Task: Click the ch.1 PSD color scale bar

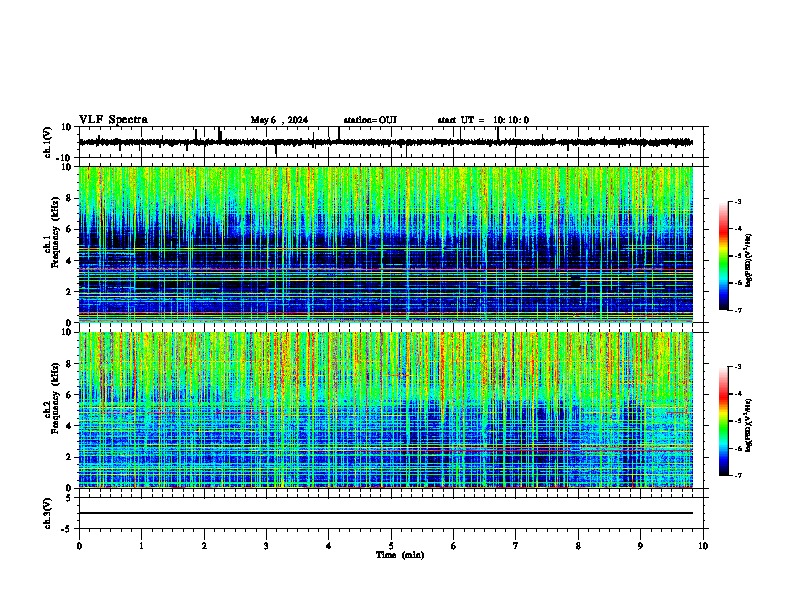Action: pyautogui.click(x=724, y=256)
